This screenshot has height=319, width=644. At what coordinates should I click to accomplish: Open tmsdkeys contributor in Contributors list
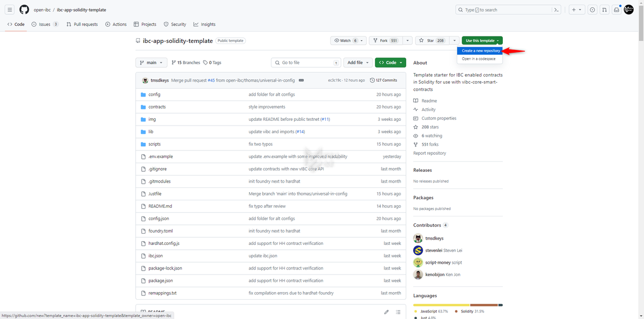(434, 238)
